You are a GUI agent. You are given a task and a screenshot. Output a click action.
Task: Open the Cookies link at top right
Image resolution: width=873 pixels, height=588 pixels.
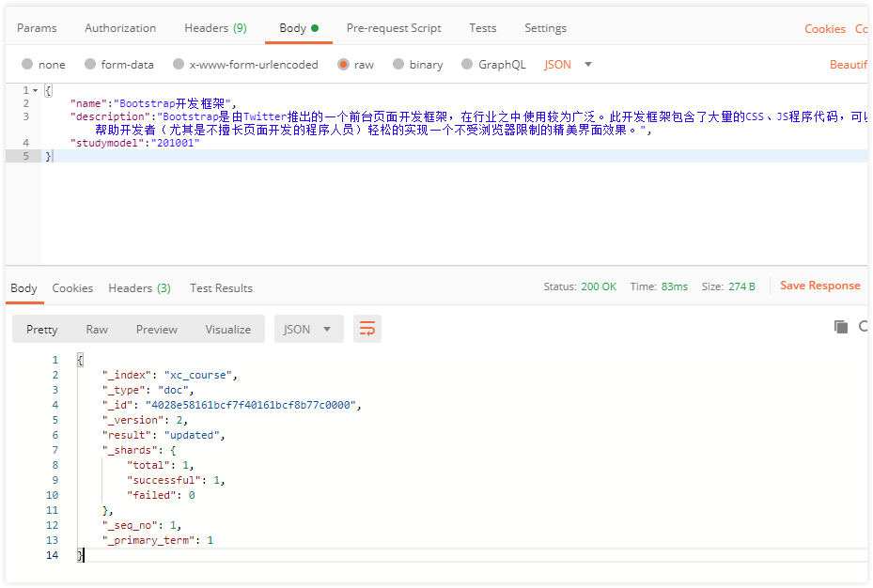pos(824,29)
